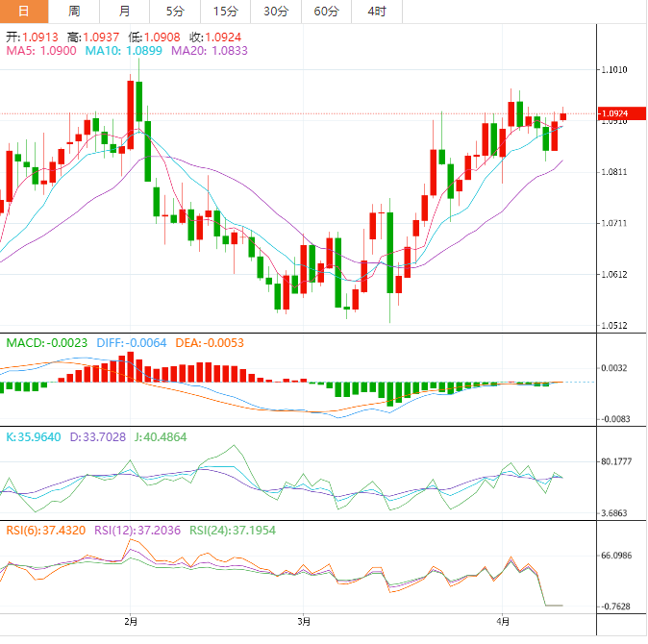The height and width of the screenshot is (644, 648).
Task: Click the red 1.0924 current price tag
Action: point(621,113)
